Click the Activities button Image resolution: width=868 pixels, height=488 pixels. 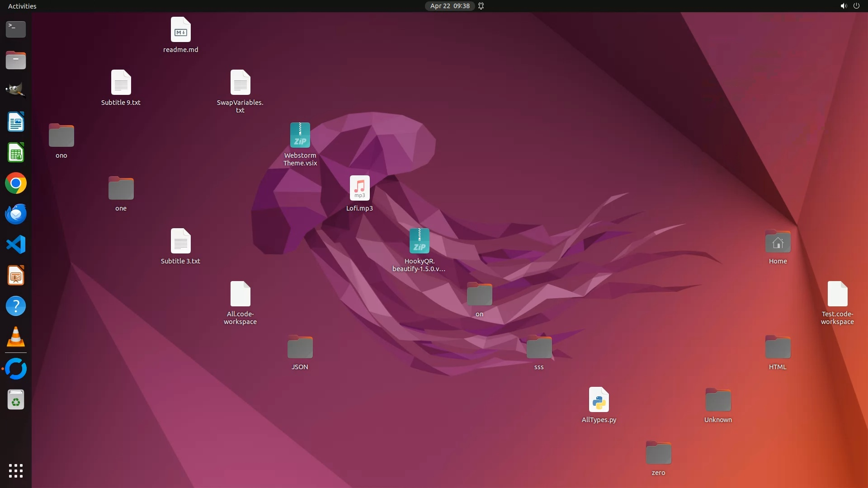22,6
